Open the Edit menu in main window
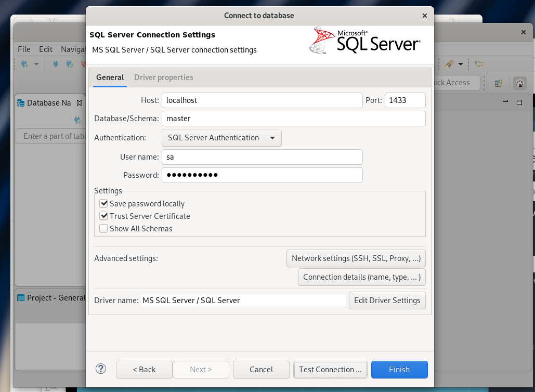 coord(46,49)
